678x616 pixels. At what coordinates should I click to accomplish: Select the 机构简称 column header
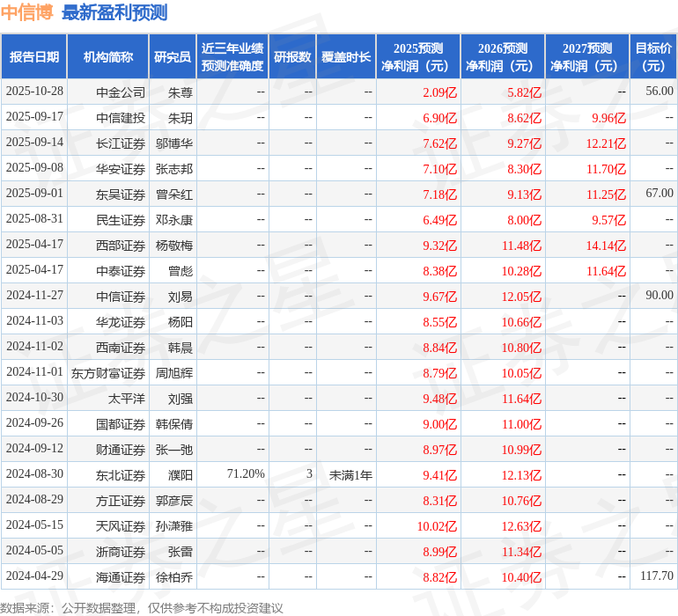108,56
